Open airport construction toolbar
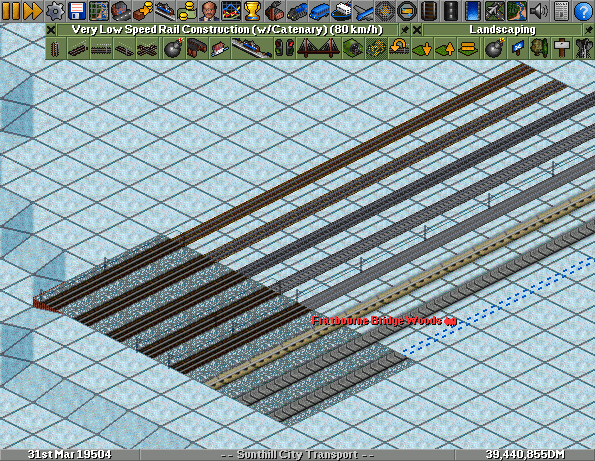The height and width of the screenshot is (461, 595). tap(495, 11)
